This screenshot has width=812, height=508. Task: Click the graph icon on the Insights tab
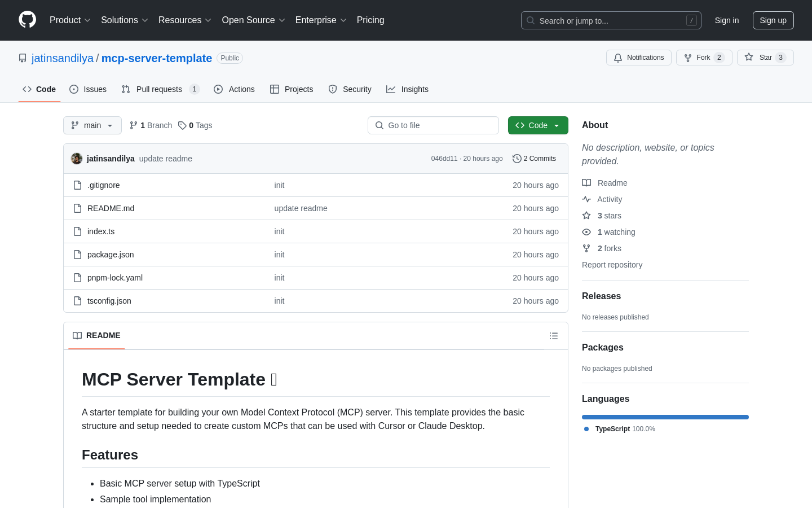pos(391,89)
